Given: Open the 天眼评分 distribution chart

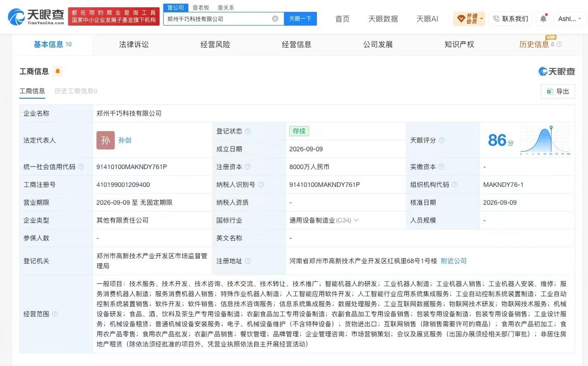Looking at the screenshot, I should coord(546,141).
